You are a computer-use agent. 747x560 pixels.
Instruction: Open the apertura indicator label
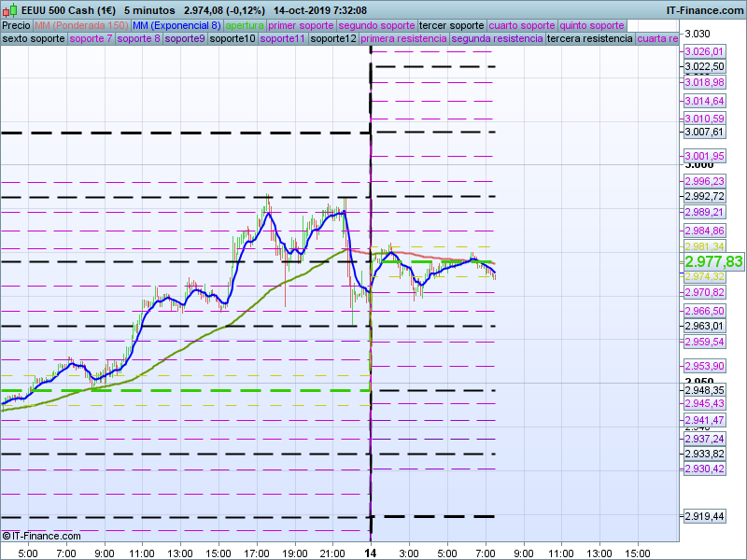(x=245, y=25)
